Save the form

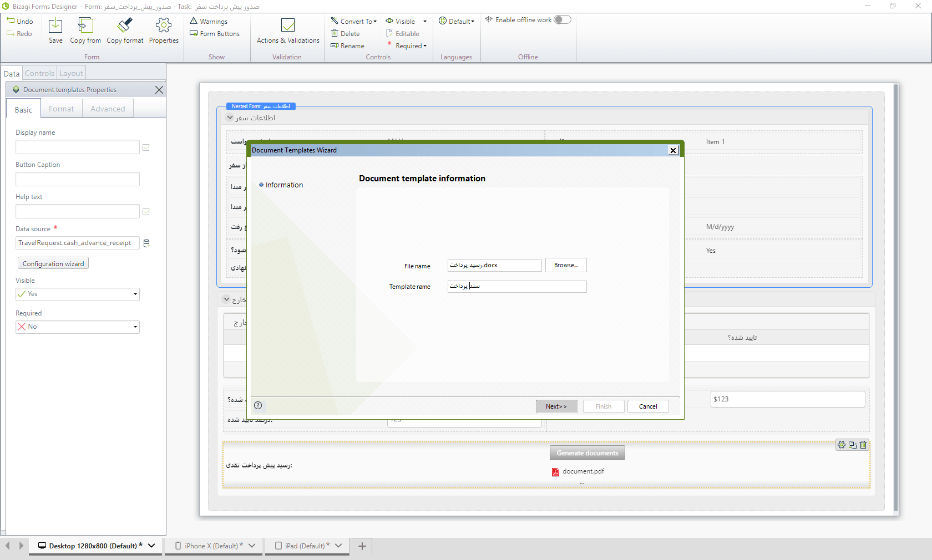point(55,30)
